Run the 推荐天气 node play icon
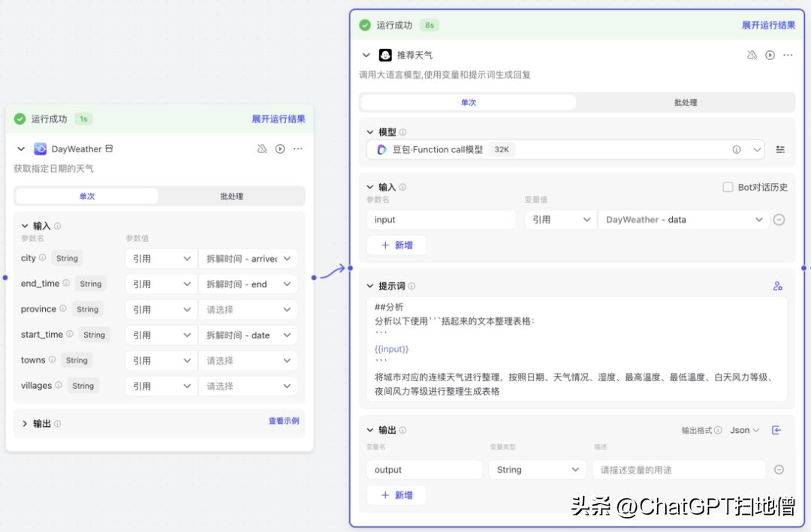The image size is (811, 532). [x=770, y=55]
